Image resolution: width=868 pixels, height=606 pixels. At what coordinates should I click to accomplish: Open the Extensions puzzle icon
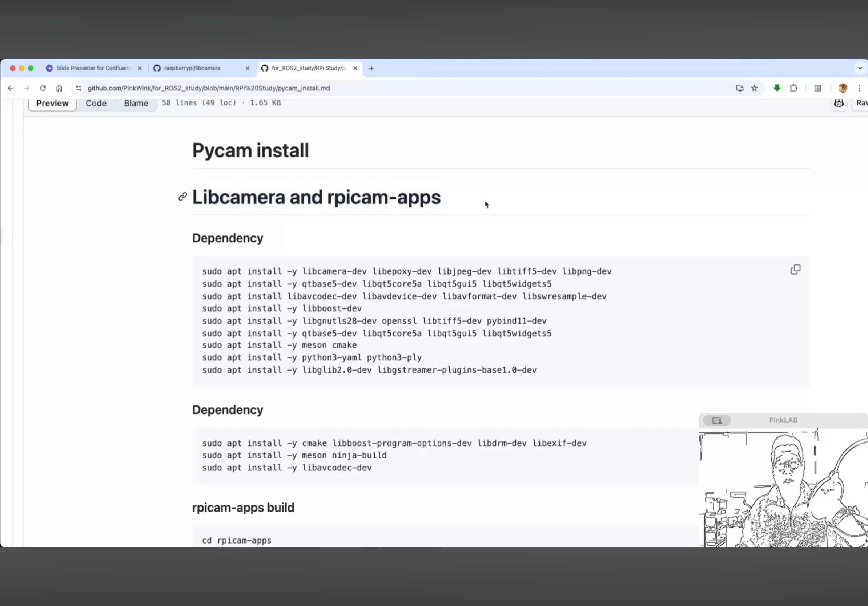click(793, 88)
